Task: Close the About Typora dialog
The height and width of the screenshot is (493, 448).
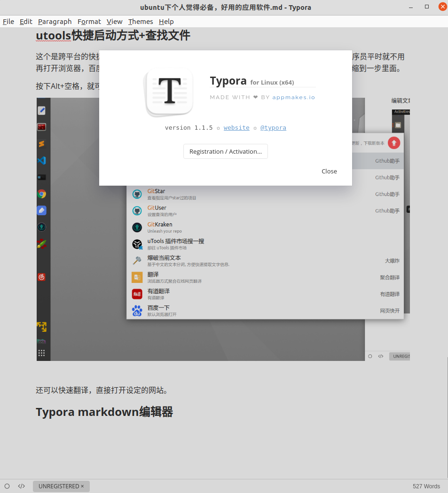Action: click(329, 171)
